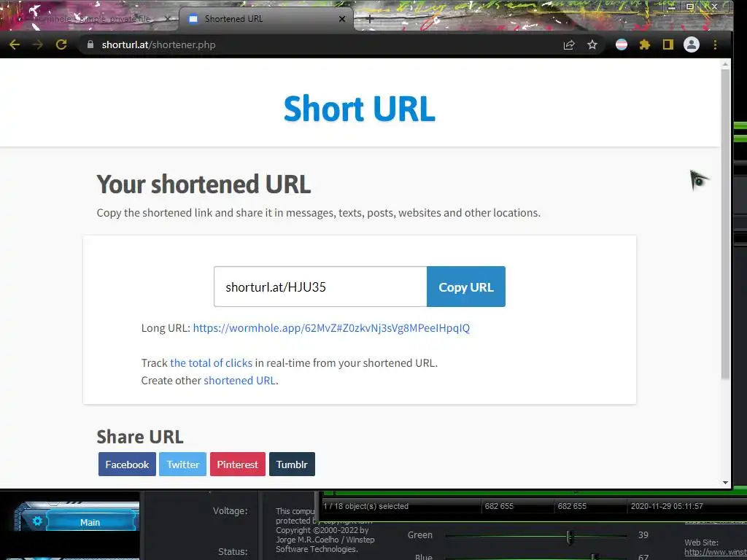Adjust the Green slider in background window
Viewport: 747px width, 560px height.
tap(570, 536)
